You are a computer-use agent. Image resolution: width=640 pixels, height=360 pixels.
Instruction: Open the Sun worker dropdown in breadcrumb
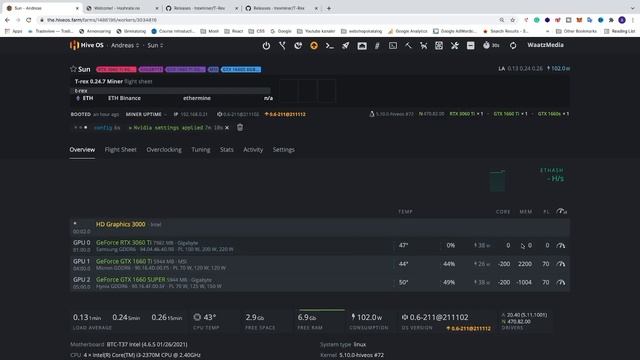coord(155,45)
